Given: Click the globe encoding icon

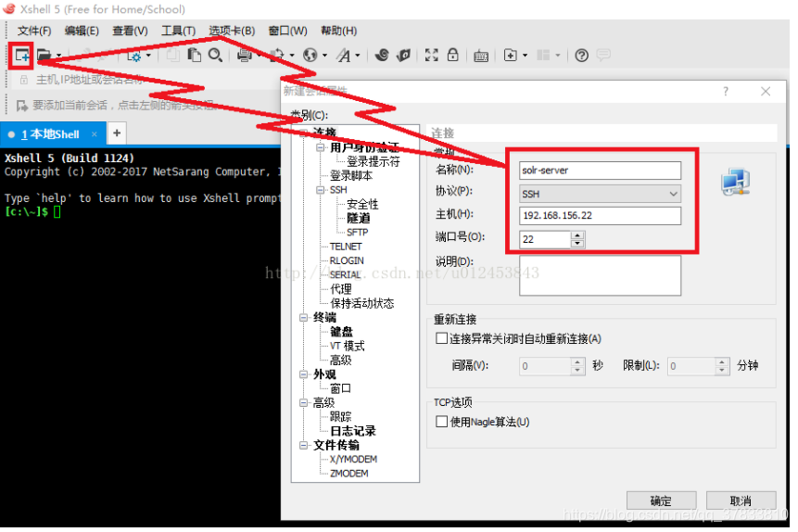Looking at the screenshot, I should pyautogui.click(x=310, y=55).
